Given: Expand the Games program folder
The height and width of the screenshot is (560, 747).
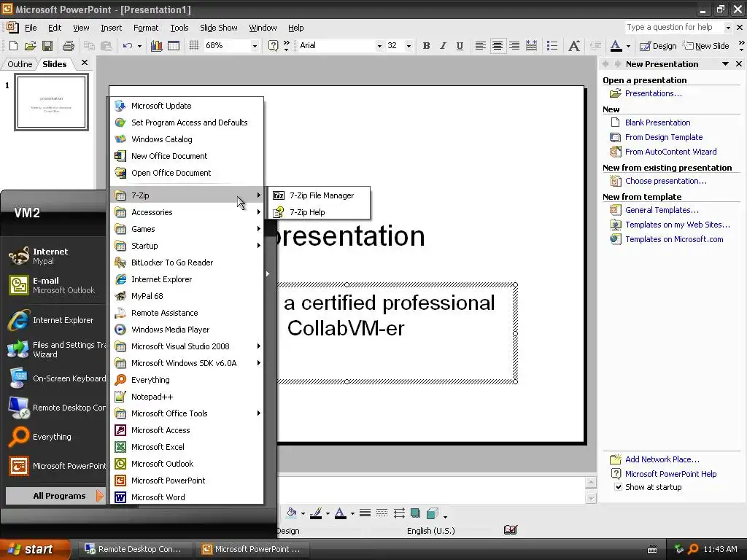Looking at the screenshot, I should pos(187,228).
